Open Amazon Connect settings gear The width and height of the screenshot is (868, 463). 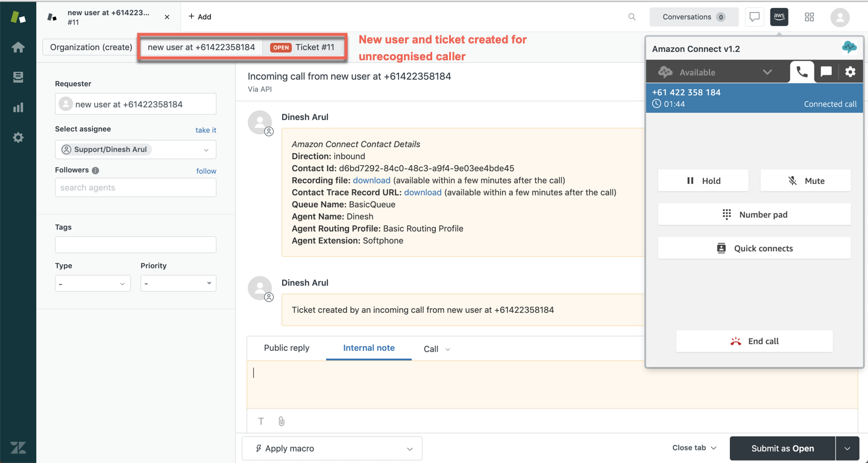coord(850,72)
